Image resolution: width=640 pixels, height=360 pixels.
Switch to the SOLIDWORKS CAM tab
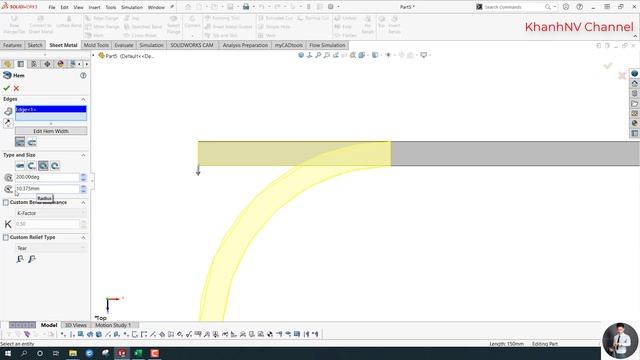click(192, 45)
